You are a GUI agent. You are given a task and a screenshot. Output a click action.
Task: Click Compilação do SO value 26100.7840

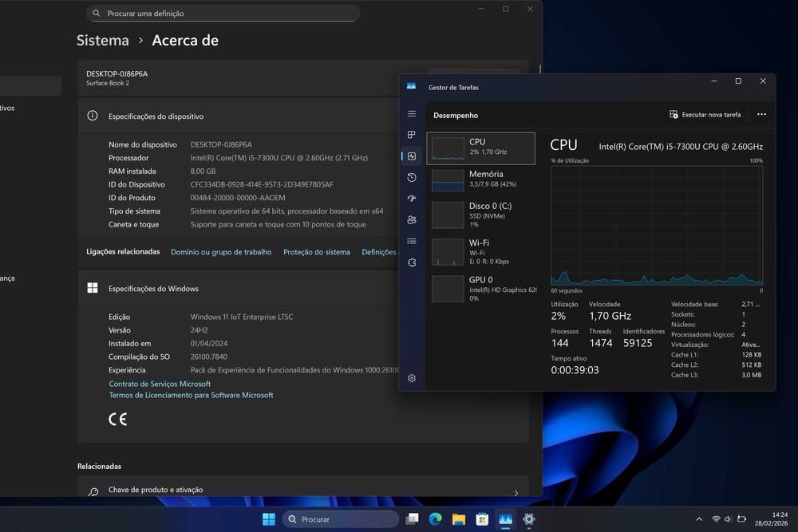[x=208, y=357]
